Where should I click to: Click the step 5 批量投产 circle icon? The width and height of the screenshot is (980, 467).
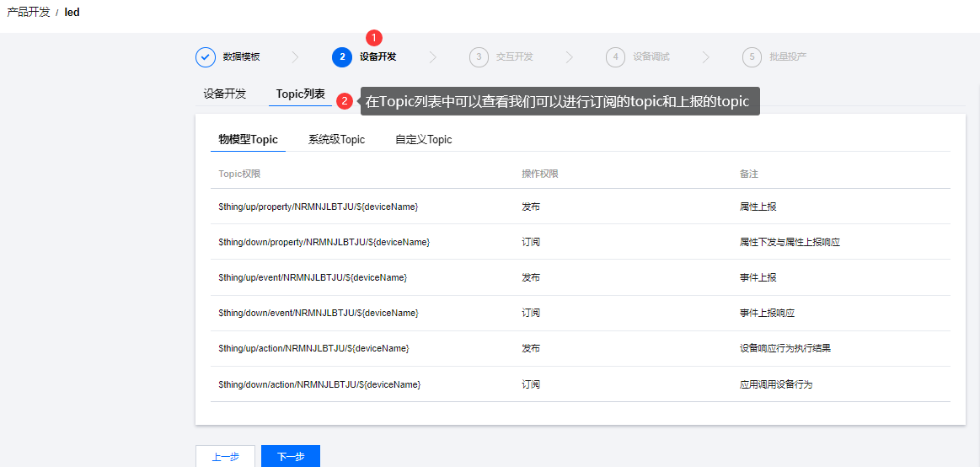752,56
